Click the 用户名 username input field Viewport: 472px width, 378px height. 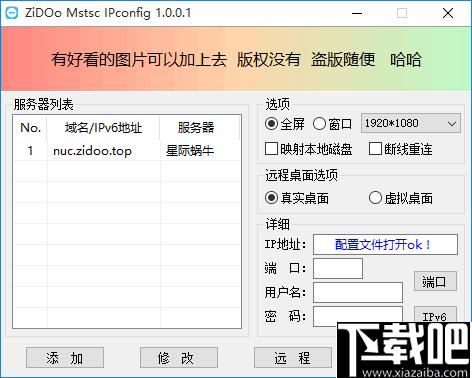tap(358, 292)
